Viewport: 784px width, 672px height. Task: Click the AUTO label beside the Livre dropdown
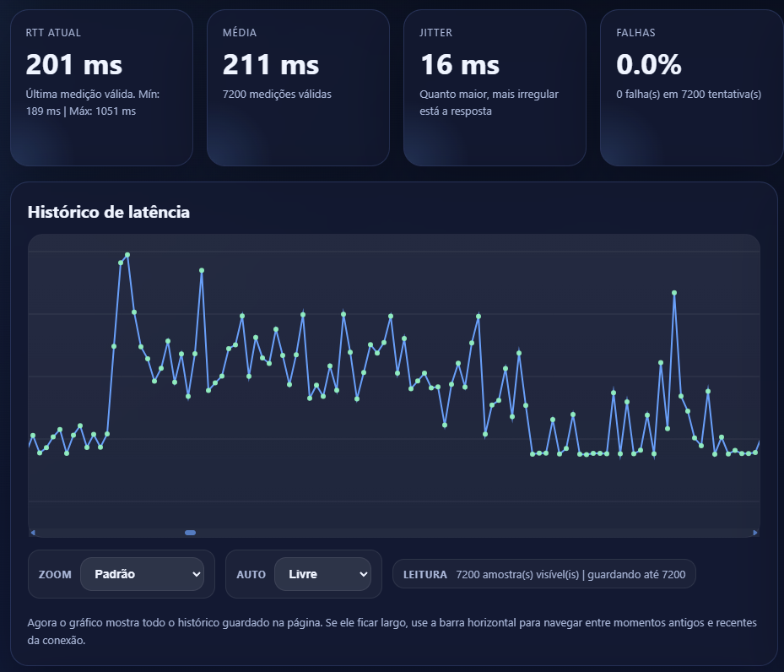point(251,574)
